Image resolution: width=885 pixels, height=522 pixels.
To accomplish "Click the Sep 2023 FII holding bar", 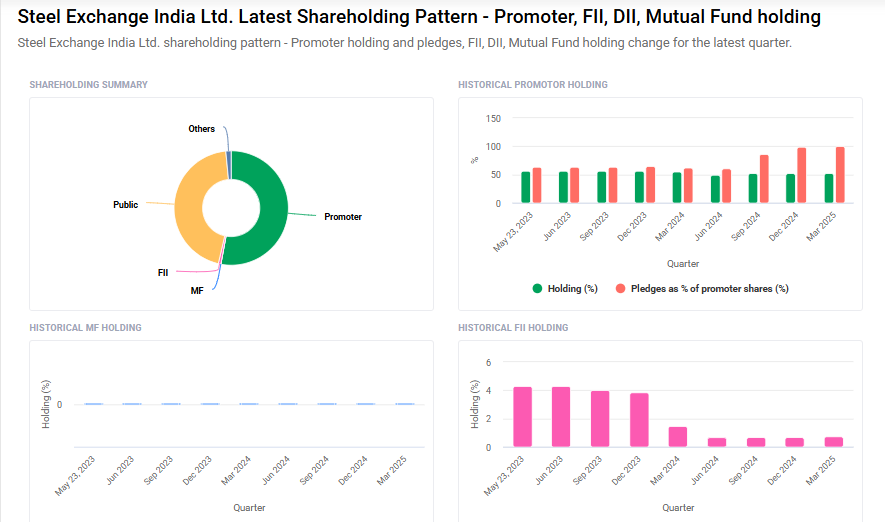I will [x=600, y=419].
